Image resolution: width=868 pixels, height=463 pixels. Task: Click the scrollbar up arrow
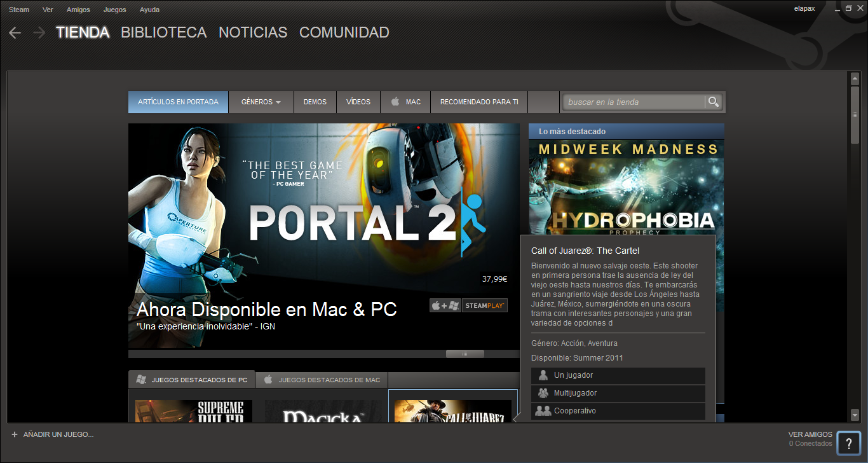[x=855, y=78]
